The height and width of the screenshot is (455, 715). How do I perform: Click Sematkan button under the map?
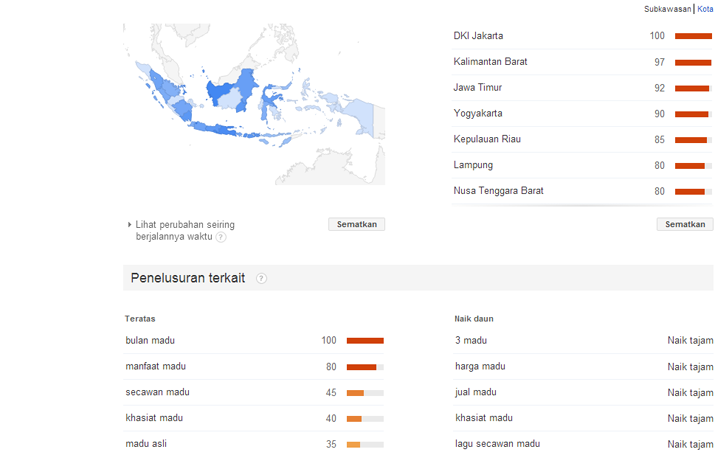[x=357, y=224]
